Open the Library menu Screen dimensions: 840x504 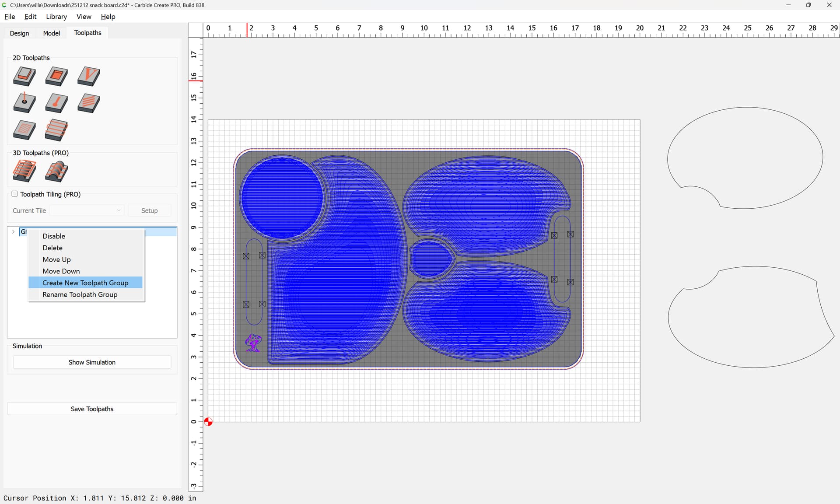click(x=56, y=17)
